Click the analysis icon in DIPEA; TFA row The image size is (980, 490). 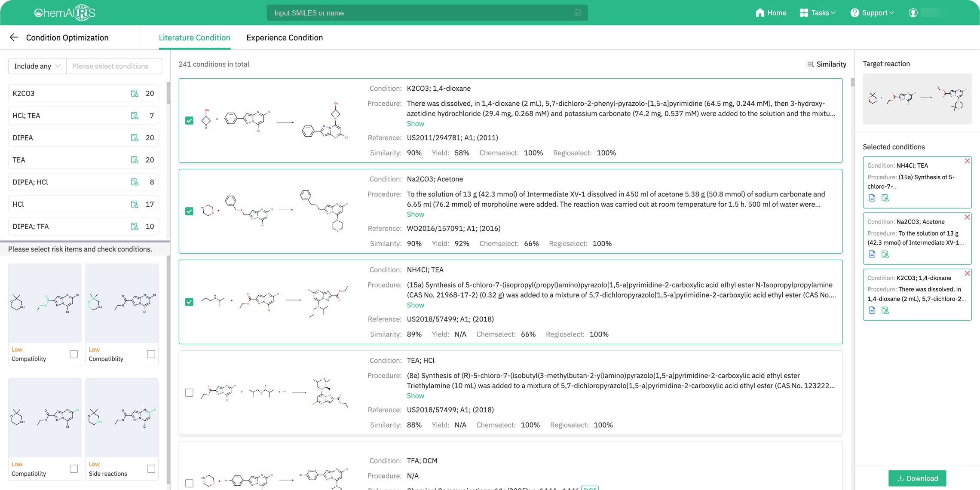pos(135,227)
